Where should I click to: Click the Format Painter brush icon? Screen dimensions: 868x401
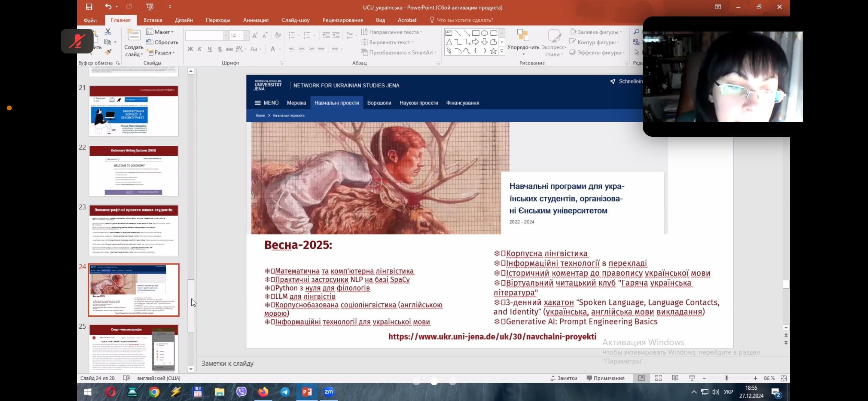click(108, 52)
